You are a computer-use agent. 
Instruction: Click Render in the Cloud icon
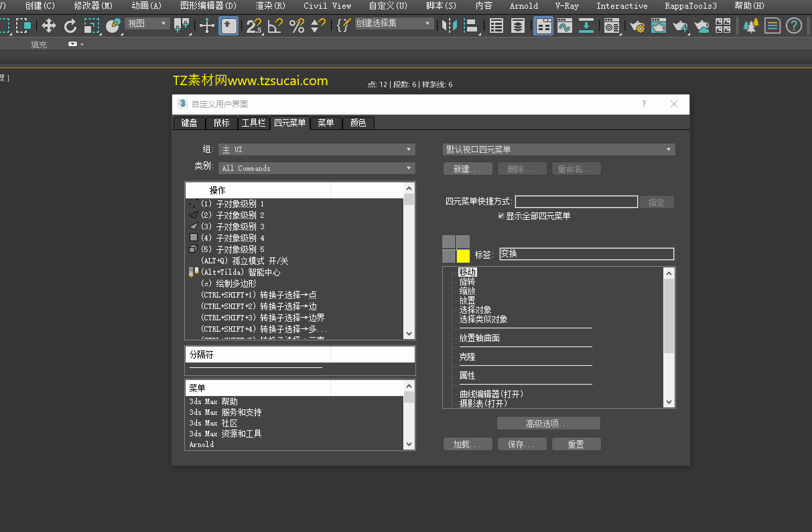click(702, 26)
